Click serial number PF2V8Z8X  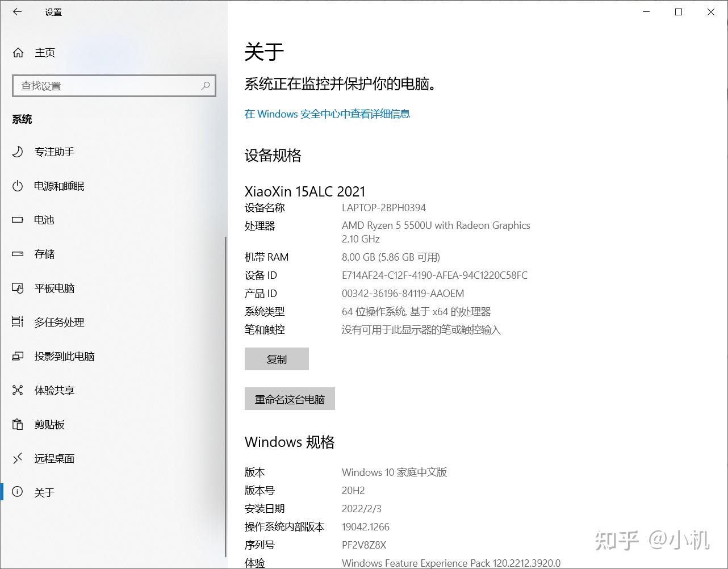pyautogui.click(x=364, y=545)
